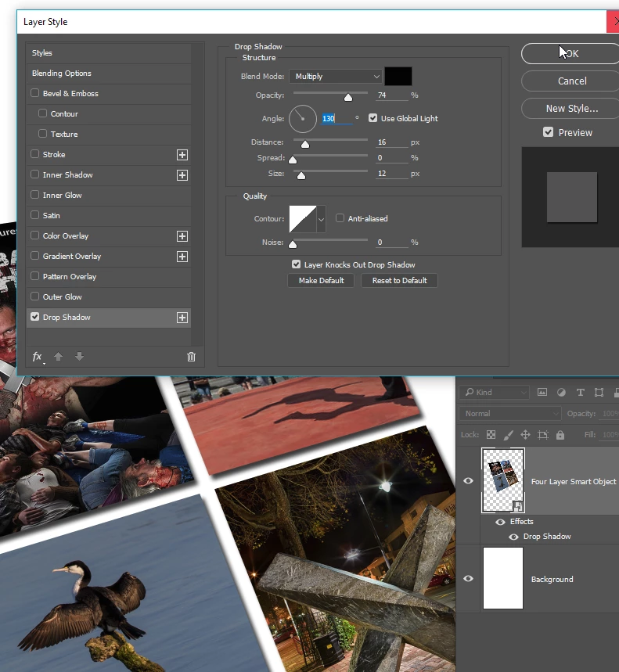Open the black shadow color swatch
This screenshot has height=672, width=619.
click(398, 77)
